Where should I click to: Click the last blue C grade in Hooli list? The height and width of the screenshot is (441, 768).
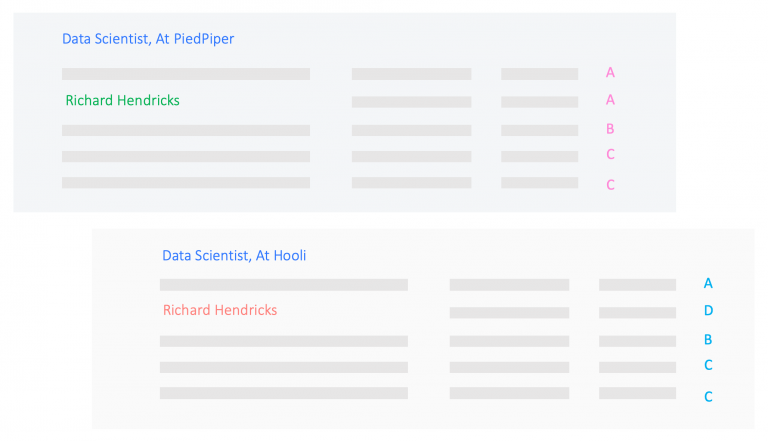click(x=708, y=396)
